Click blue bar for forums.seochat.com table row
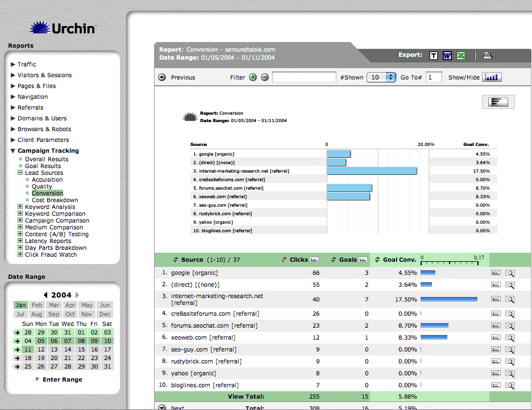 [x=434, y=325]
